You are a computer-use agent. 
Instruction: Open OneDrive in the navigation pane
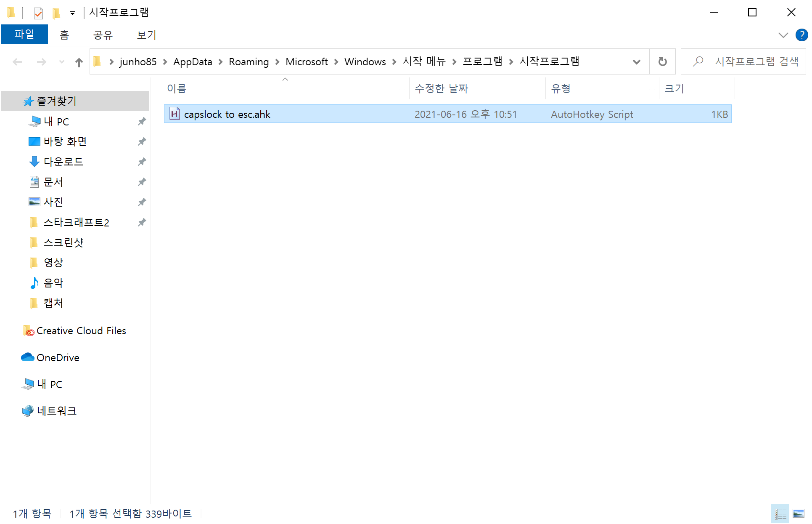point(58,357)
